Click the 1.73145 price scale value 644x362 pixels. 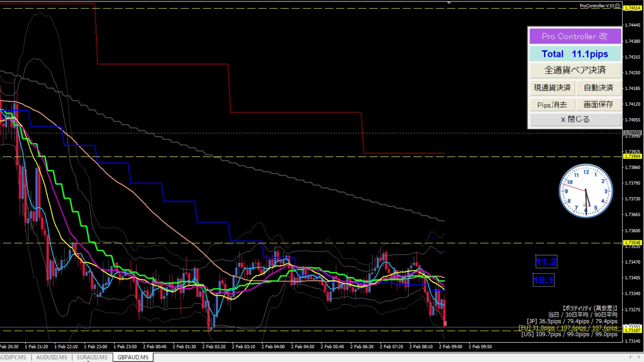[x=633, y=341]
